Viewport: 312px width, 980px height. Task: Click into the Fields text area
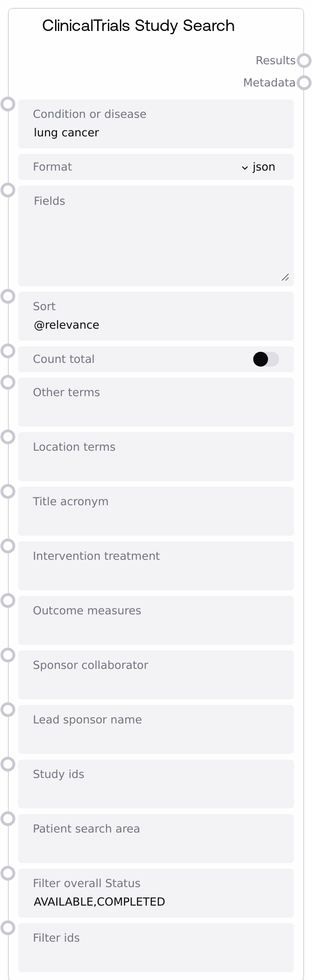156,240
